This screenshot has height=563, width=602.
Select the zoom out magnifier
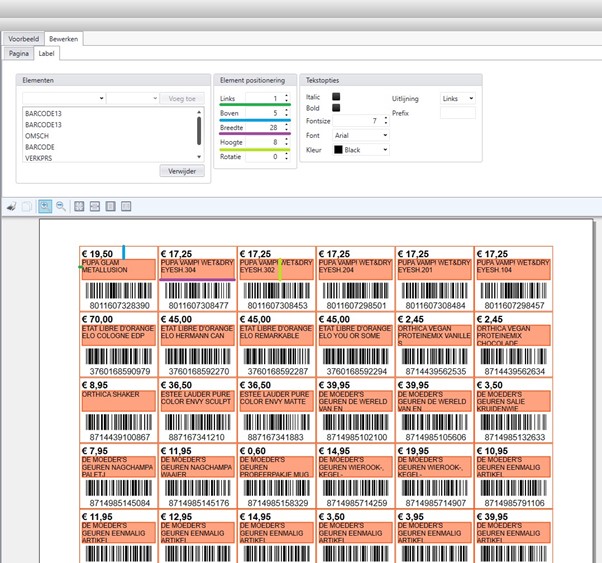tap(61, 206)
